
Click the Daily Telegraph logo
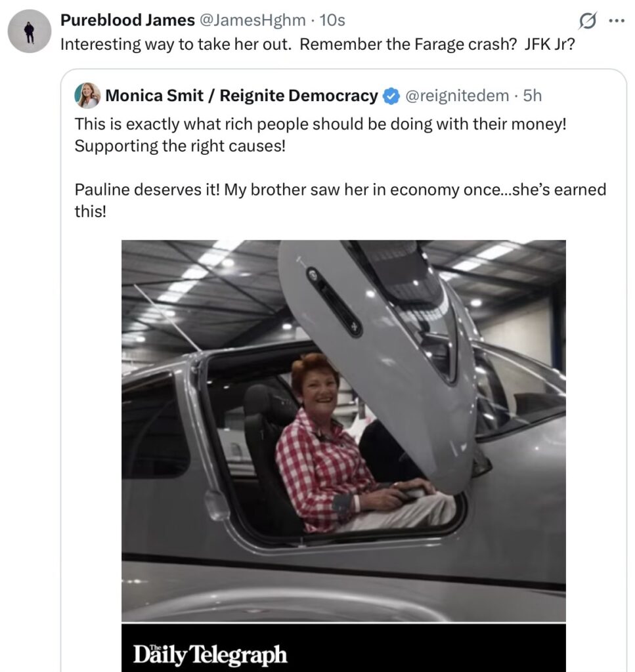210,654
